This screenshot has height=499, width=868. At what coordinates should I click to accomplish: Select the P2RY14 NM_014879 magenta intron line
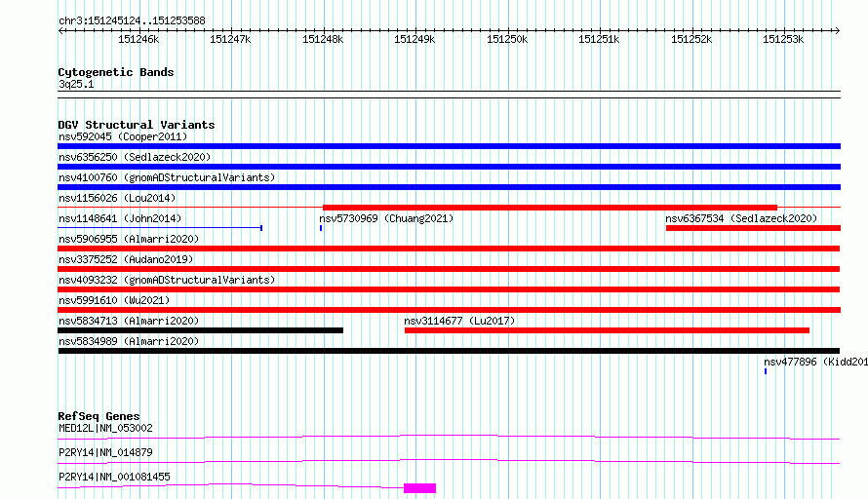click(449, 461)
